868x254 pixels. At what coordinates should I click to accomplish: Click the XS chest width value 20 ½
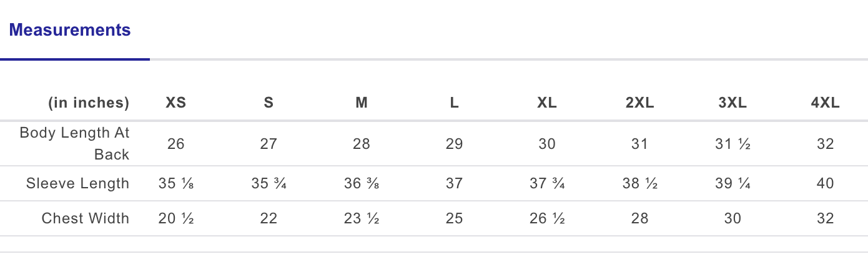point(176,218)
